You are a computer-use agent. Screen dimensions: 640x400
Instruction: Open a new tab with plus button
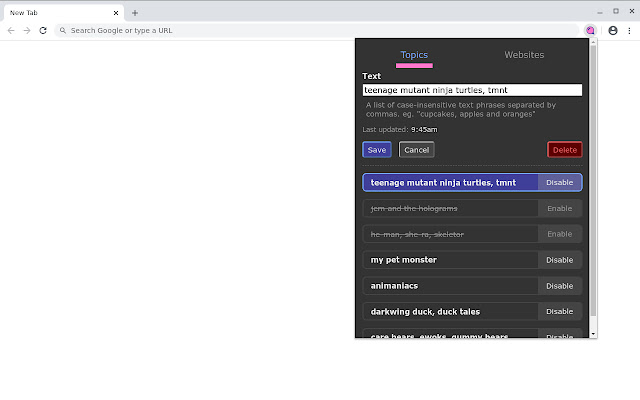(x=135, y=13)
